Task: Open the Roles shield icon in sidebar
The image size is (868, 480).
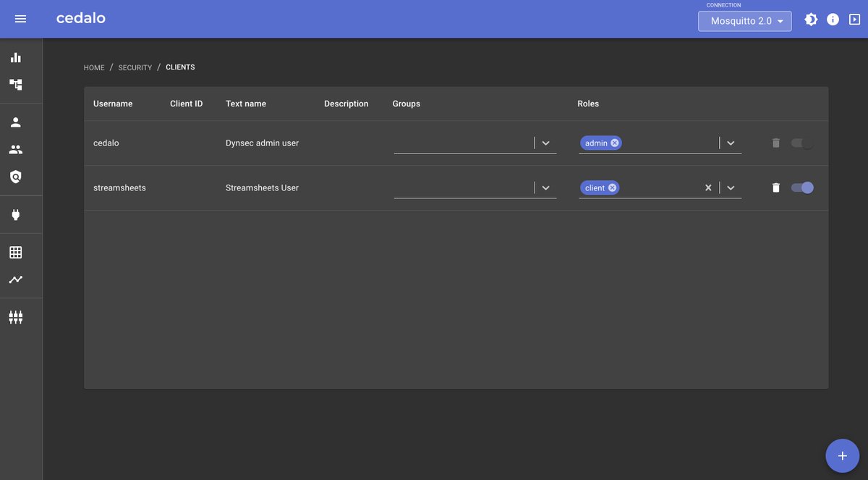Action: [x=16, y=177]
